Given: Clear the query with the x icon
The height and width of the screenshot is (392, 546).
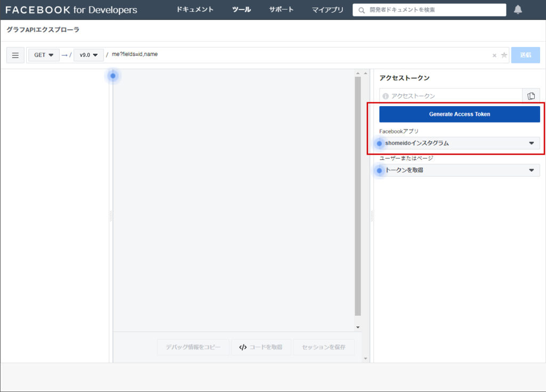Looking at the screenshot, I should [x=494, y=55].
